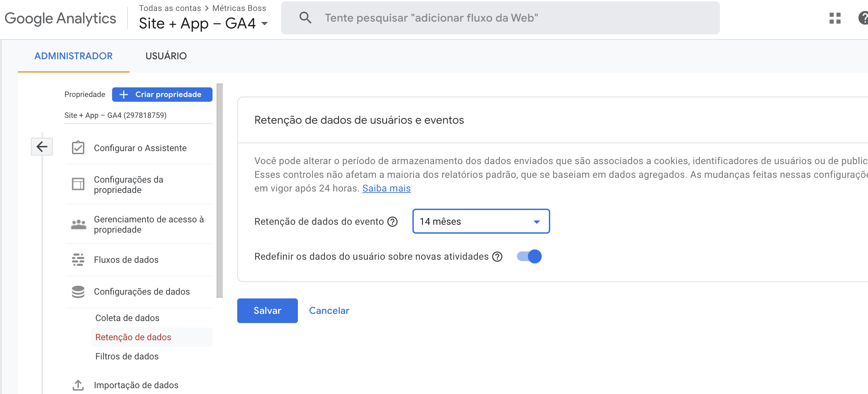Open Fluxos de dados using its stream icon
The width and height of the screenshot is (868, 394).
pos(79,260)
